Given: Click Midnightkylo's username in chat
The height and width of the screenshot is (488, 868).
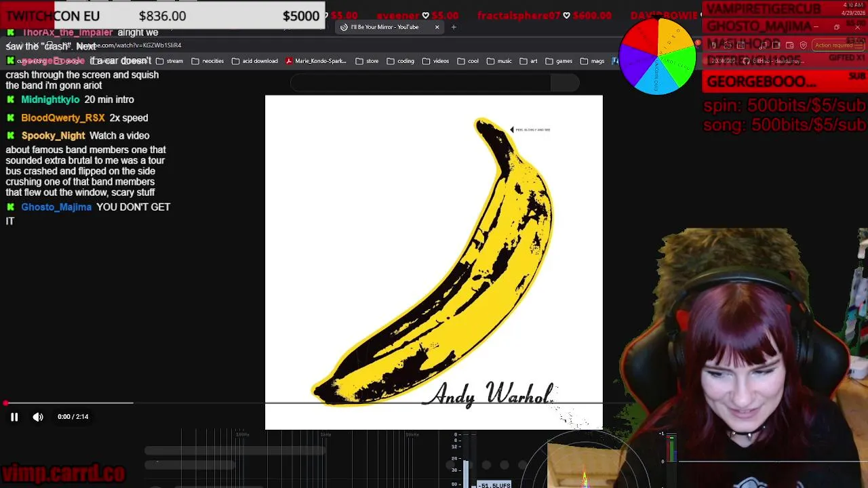Looking at the screenshot, I should [x=50, y=100].
